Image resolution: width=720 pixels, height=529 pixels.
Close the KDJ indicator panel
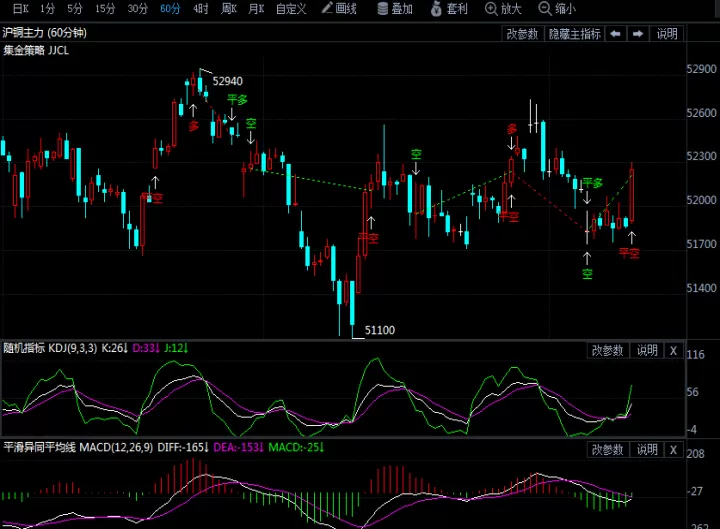(x=673, y=350)
